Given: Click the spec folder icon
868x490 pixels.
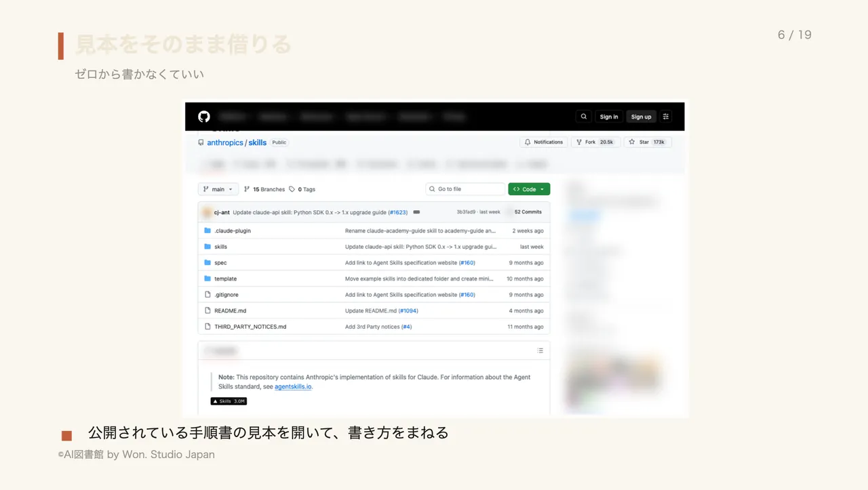Looking at the screenshot, I should pyautogui.click(x=208, y=262).
